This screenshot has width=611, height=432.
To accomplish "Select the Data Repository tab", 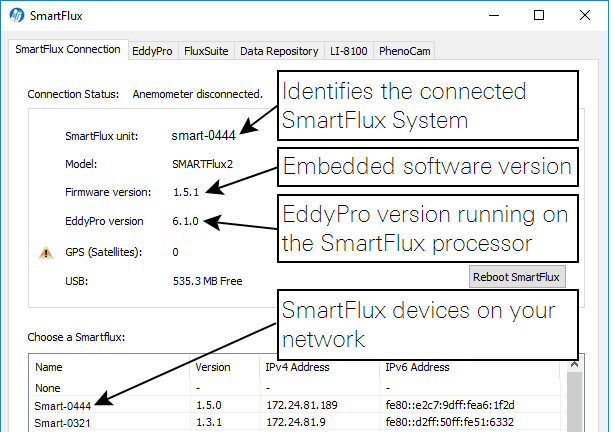I will click(x=279, y=51).
